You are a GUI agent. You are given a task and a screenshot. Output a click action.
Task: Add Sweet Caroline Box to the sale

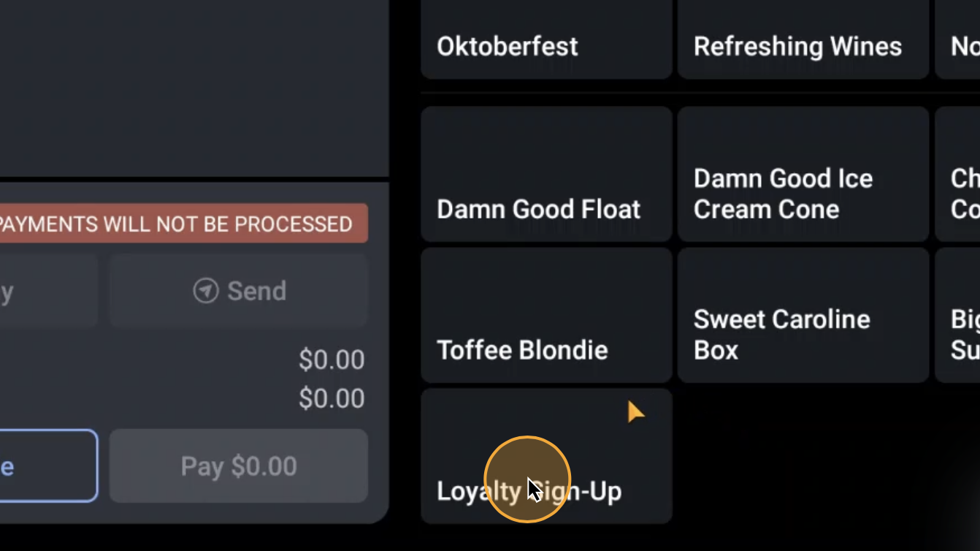802,315
